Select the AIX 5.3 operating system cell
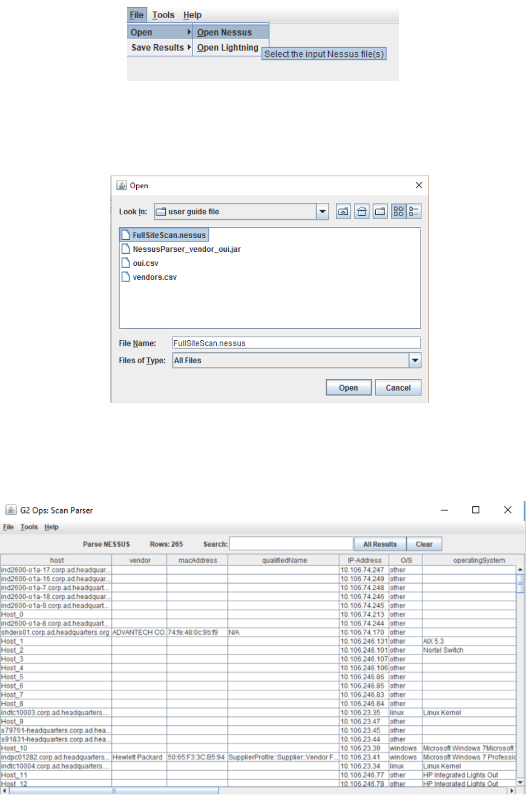Viewport: 526px width, 812px height. pyautogui.click(x=470, y=641)
